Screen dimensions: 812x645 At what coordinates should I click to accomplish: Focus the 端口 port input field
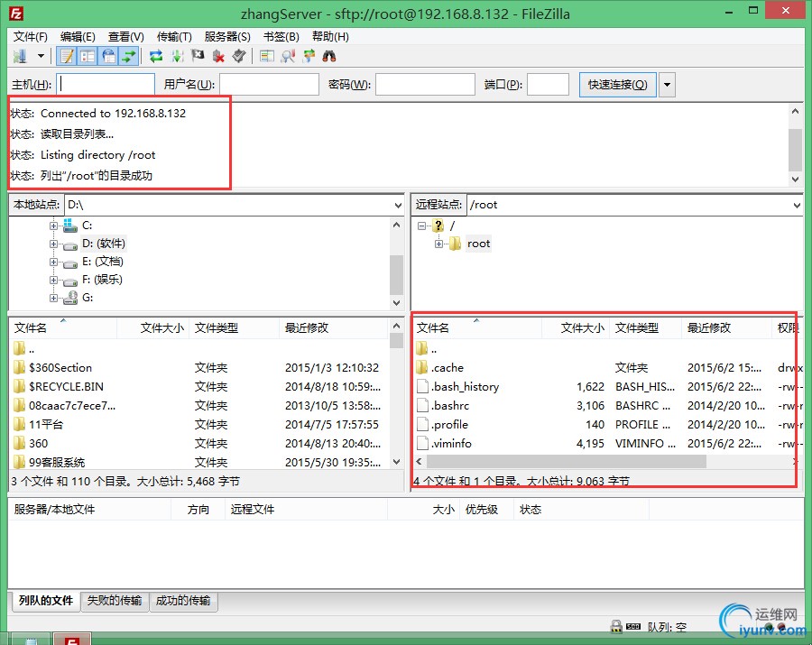pyautogui.click(x=548, y=85)
